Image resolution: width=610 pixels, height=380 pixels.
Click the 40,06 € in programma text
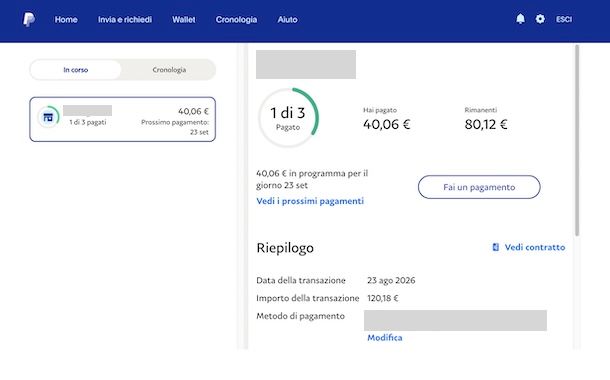[x=312, y=179]
